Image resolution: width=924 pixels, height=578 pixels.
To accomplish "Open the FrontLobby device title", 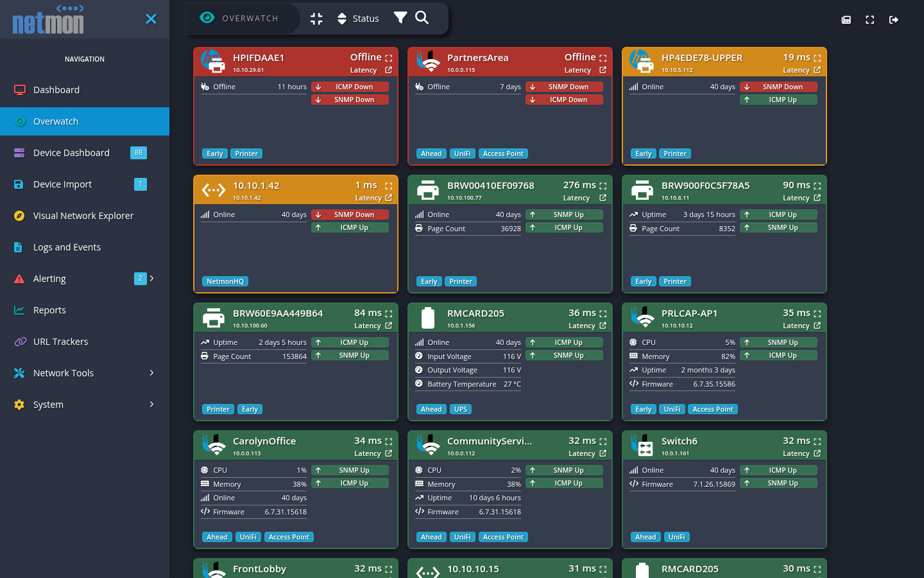I will point(259,569).
